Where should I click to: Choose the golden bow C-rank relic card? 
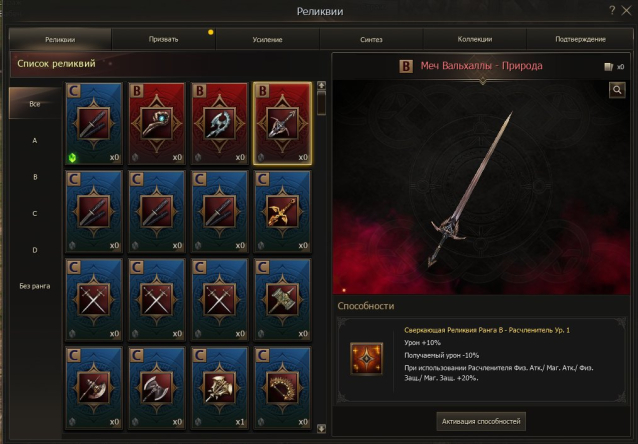coord(283,388)
